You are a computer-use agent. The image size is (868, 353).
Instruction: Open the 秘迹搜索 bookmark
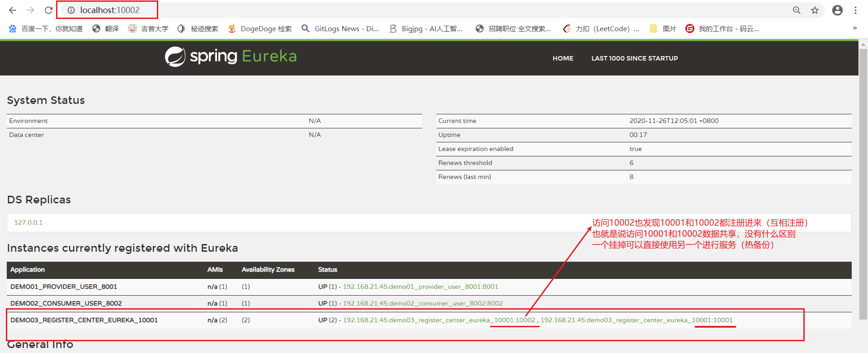[198, 28]
